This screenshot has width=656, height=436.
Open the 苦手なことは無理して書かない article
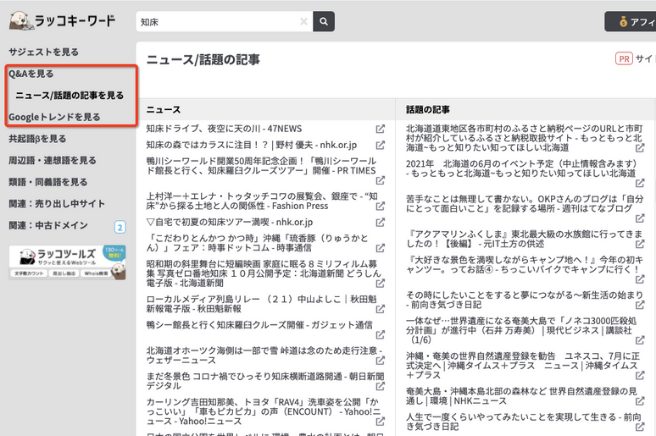[524, 204]
